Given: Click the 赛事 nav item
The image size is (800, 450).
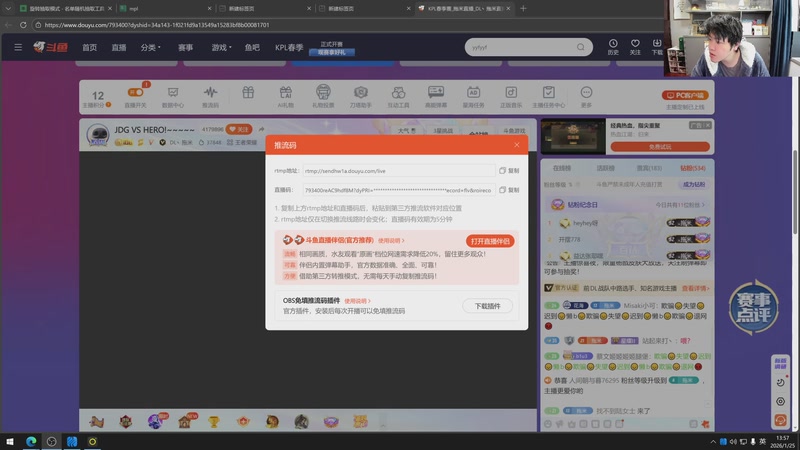Looking at the screenshot, I should [185, 47].
